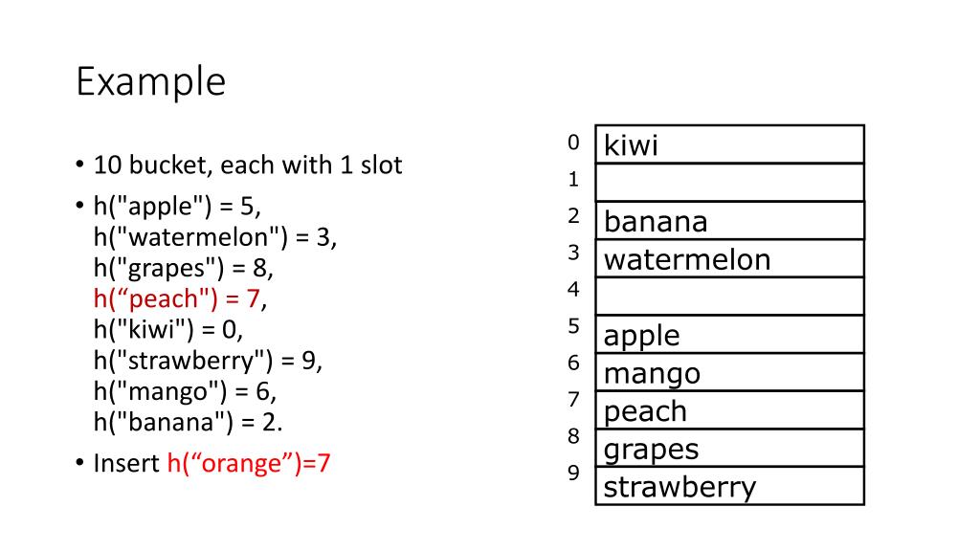
Task: Click the red h("peach") = 7 text
Action: [177, 298]
